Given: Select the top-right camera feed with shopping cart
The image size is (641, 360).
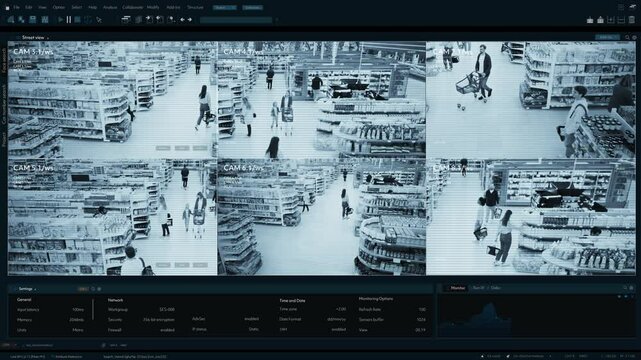Looking at the screenshot, I should click(x=531, y=100).
